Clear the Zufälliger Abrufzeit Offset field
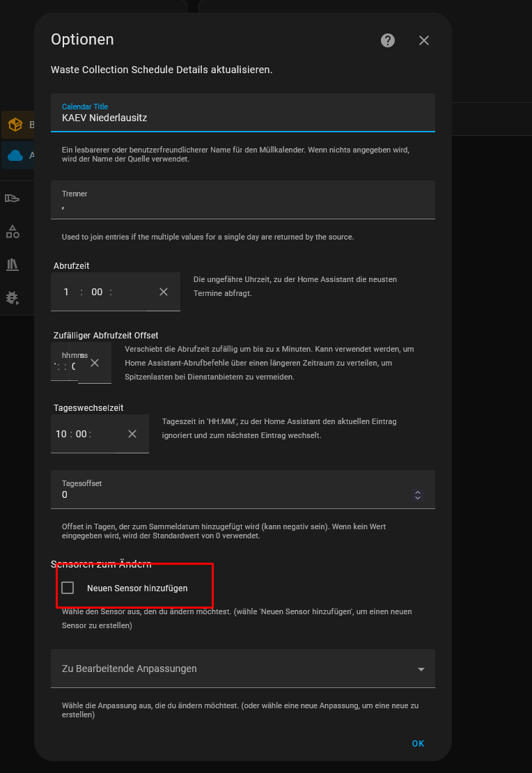 click(95, 363)
